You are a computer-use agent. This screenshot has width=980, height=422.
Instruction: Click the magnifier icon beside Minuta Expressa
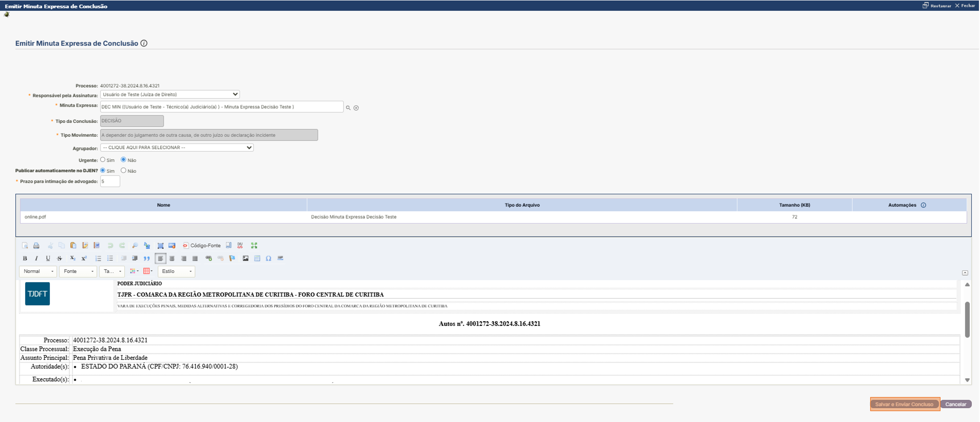(348, 108)
